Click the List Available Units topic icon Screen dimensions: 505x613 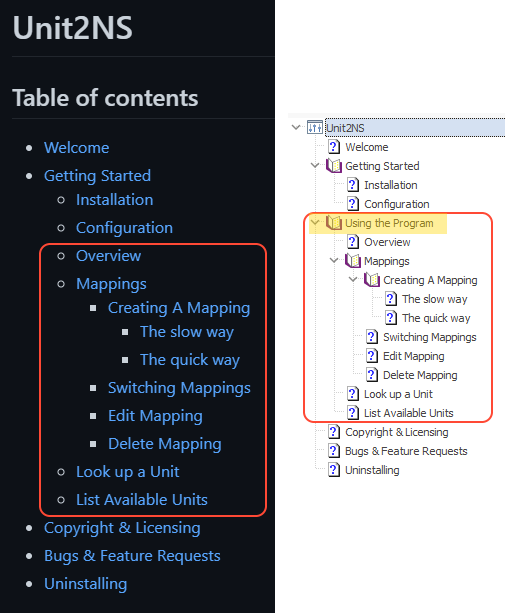pyautogui.click(x=353, y=413)
